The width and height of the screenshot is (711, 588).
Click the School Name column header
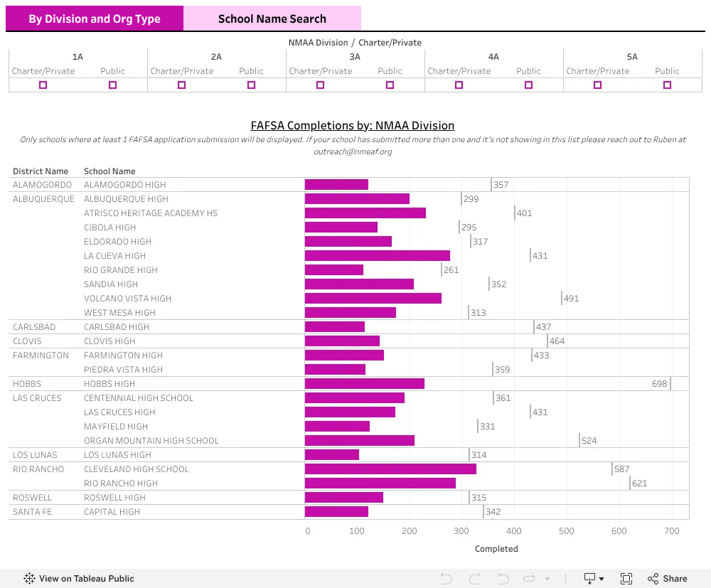[109, 171]
